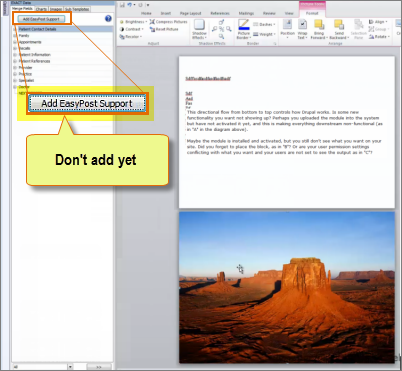Open the Position layout icon
Screen dimensions: 402x371
coord(287,25)
